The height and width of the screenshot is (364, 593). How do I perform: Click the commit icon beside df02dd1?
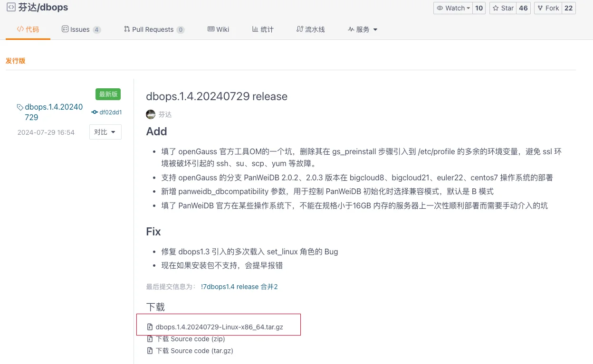[95, 112]
